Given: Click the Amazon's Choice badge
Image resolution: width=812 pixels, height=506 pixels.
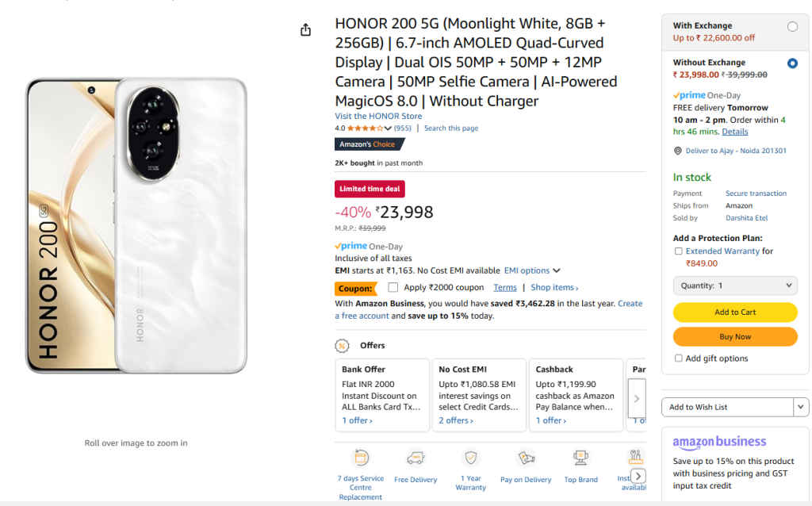Looking at the screenshot, I should coord(366,144).
